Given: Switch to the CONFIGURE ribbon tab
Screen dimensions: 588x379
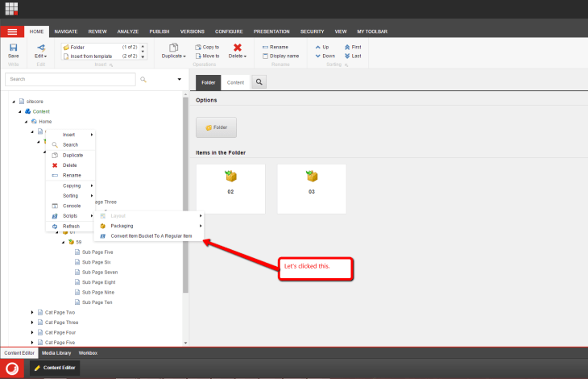Looking at the screenshot, I should click(229, 31).
